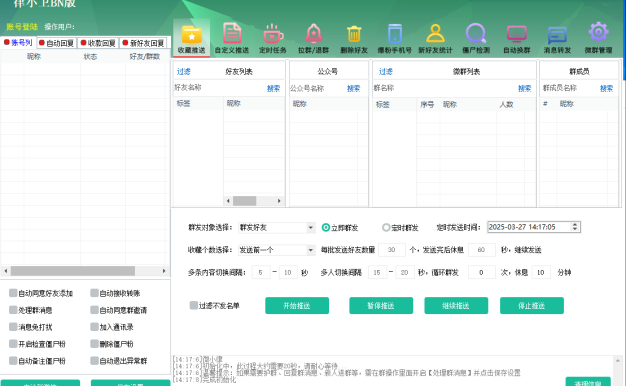Switch to the 自动回复 tab

[57, 43]
